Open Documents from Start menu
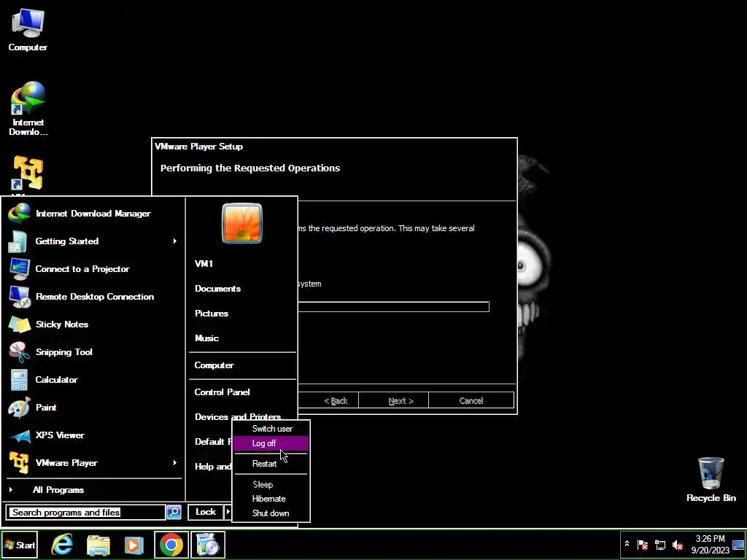Screen dimensions: 747x560 point(217,289)
